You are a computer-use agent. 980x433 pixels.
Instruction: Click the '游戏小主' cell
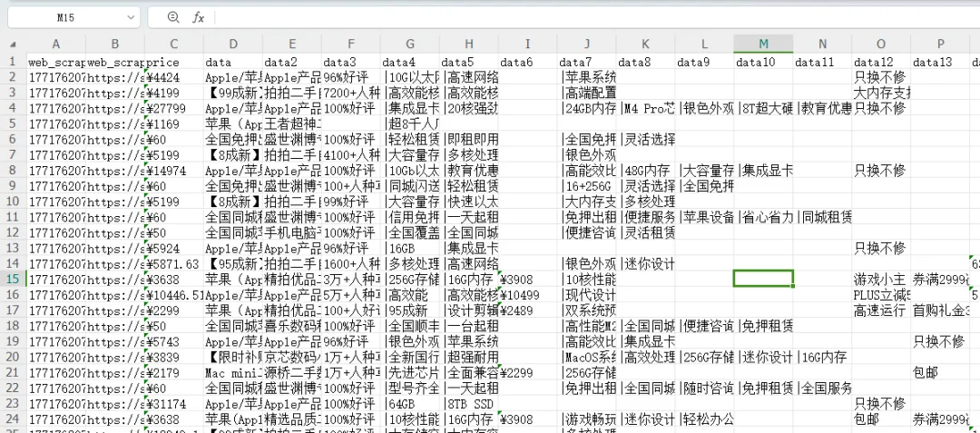(x=881, y=279)
